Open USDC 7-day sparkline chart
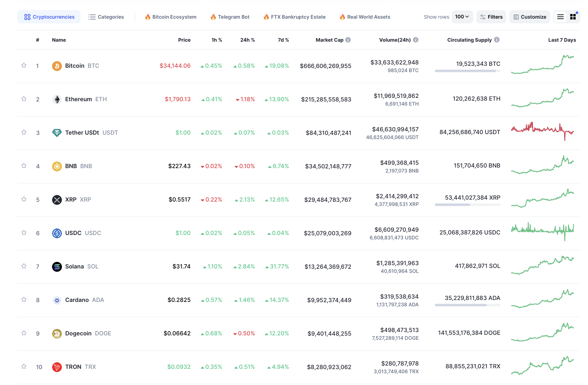The image size is (588, 385). point(543,232)
